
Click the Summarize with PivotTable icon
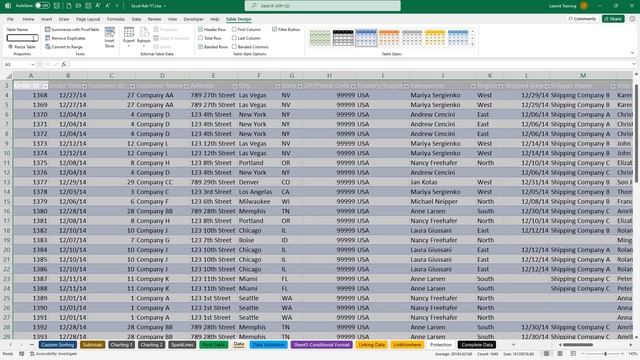point(48,29)
